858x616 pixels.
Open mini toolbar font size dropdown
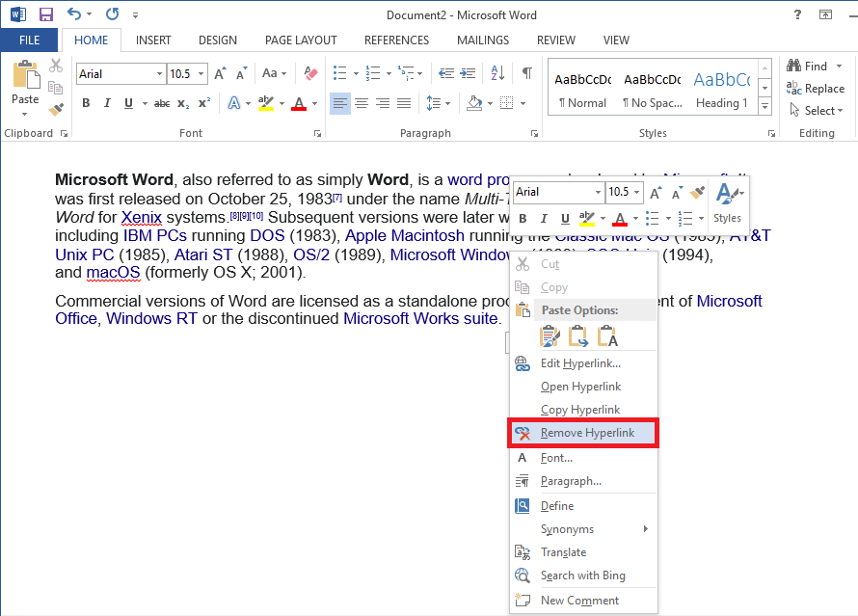tap(637, 192)
